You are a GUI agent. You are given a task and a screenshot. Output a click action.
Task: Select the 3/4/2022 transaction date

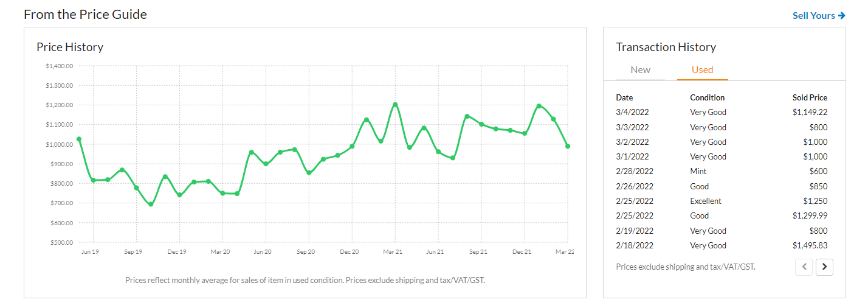(632, 112)
